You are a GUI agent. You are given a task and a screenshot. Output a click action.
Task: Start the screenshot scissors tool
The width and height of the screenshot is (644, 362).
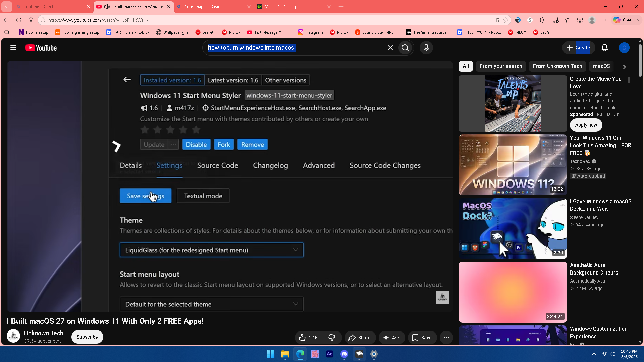pyautogui.click(x=580, y=20)
